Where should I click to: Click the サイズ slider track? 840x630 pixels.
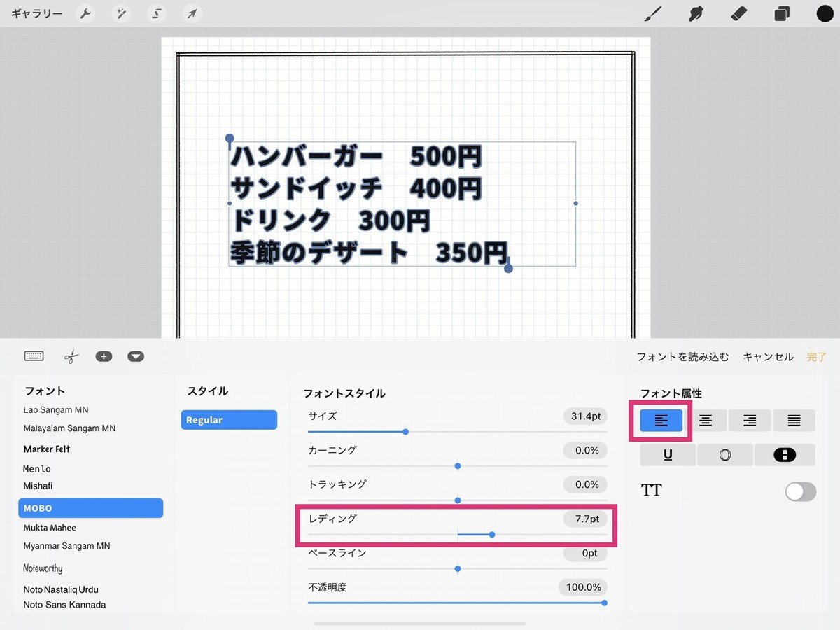pyautogui.click(x=458, y=432)
